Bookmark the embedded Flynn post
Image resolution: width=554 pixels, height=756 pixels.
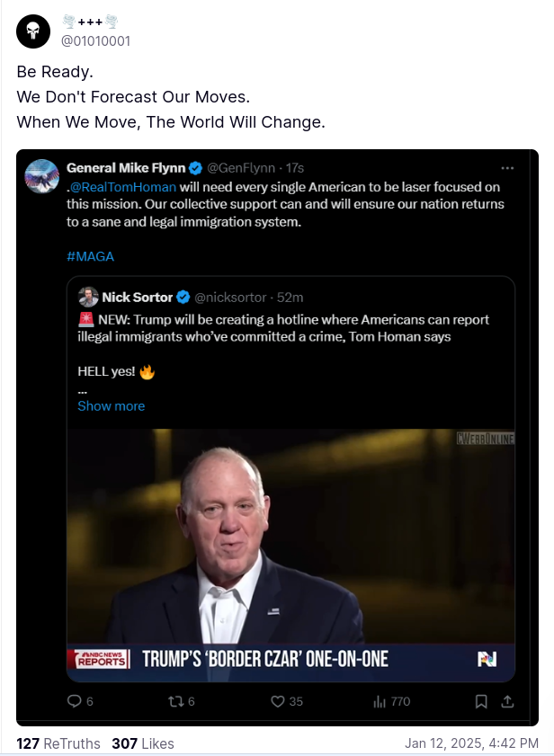click(482, 701)
